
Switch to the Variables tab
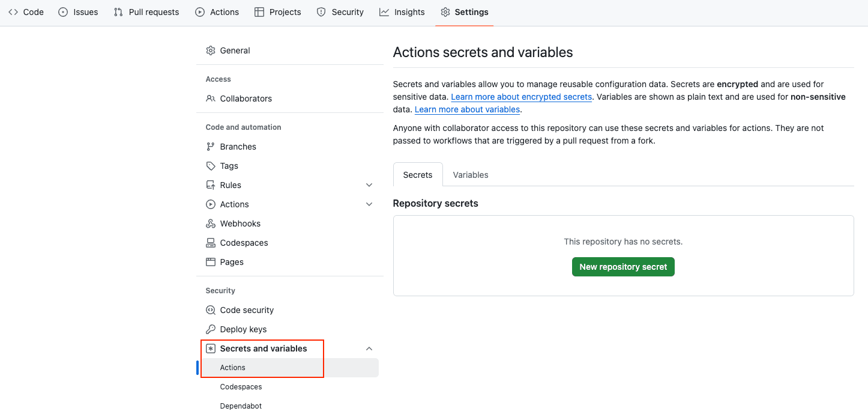pyautogui.click(x=471, y=175)
